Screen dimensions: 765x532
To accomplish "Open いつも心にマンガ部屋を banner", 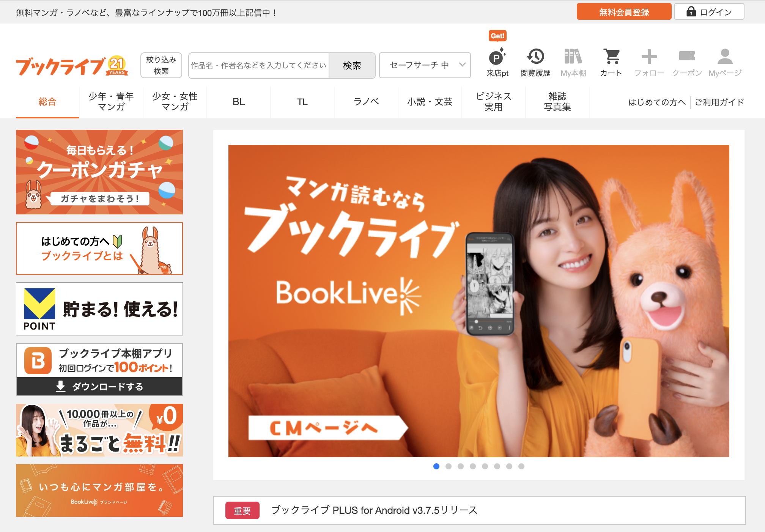I will point(99,490).
